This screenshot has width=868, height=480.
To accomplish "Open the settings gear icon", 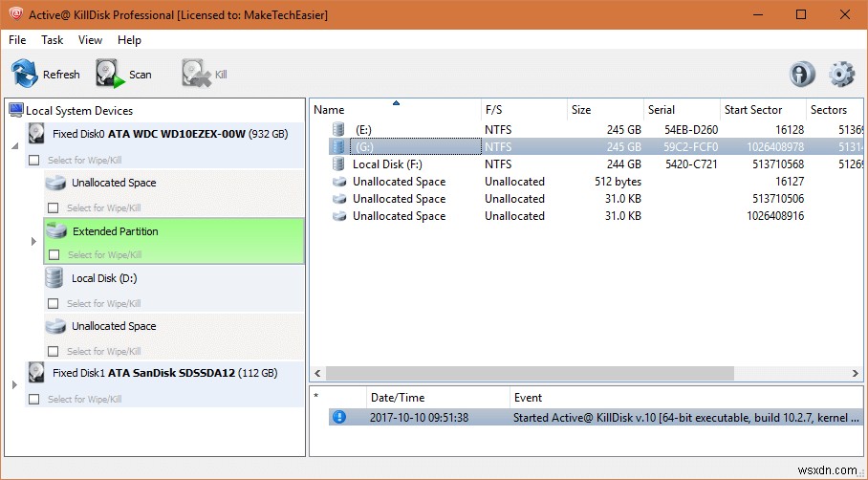I will pos(841,75).
